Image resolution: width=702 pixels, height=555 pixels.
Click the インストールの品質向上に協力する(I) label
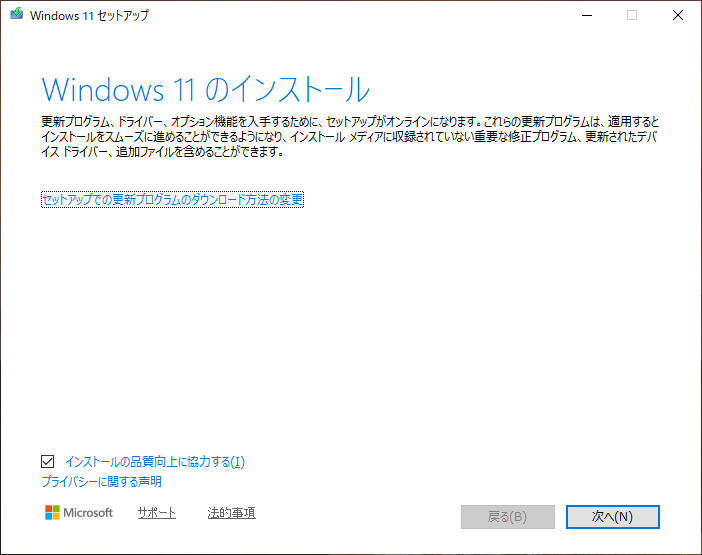[154, 462]
